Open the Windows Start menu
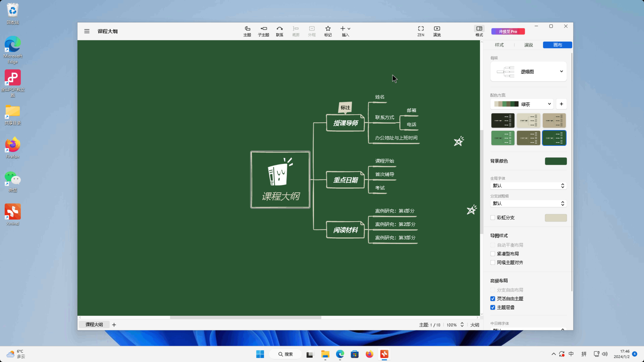The width and height of the screenshot is (644, 362). click(260, 354)
